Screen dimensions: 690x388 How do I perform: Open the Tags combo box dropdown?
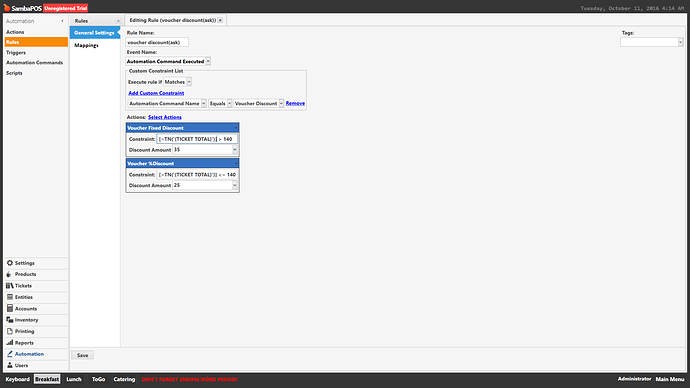coord(680,42)
